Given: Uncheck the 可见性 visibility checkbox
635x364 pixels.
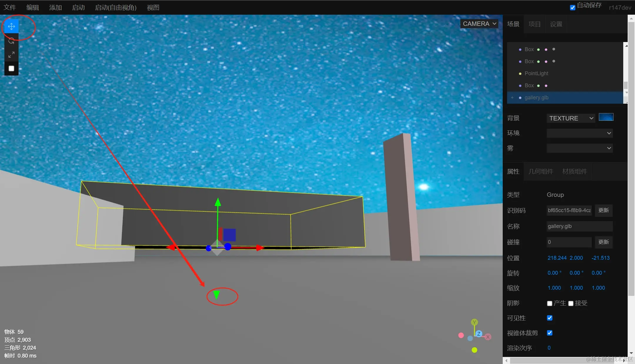Looking at the screenshot, I should pos(550,318).
